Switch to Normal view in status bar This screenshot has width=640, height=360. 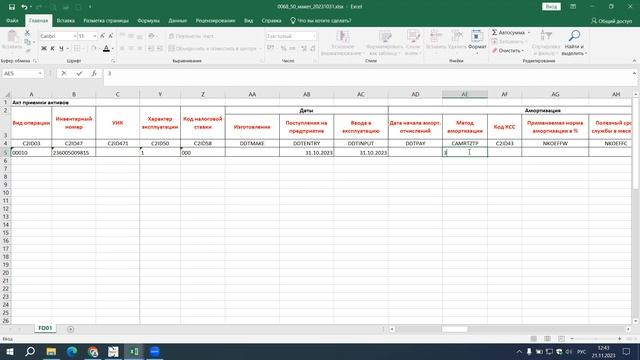click(533, 339)
